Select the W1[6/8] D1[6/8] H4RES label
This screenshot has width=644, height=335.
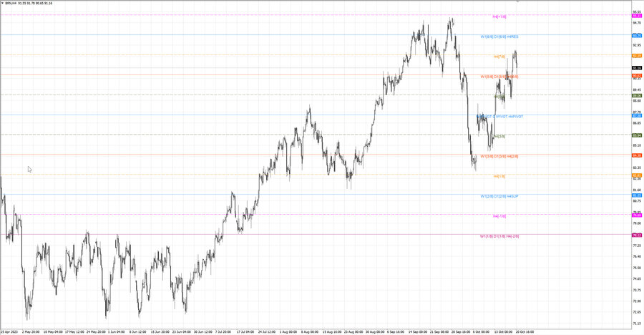click(499, 37)
